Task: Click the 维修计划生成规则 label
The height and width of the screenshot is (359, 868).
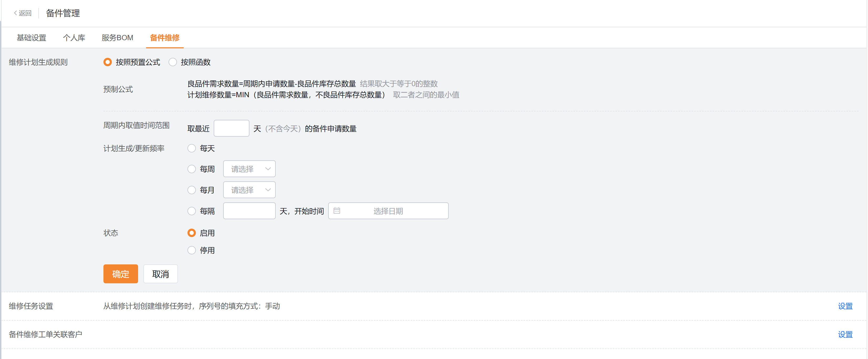Action: (x=38, y=62)
